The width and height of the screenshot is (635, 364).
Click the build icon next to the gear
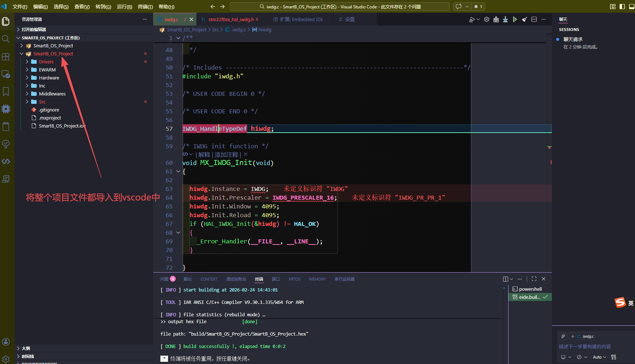coord(496,19)
